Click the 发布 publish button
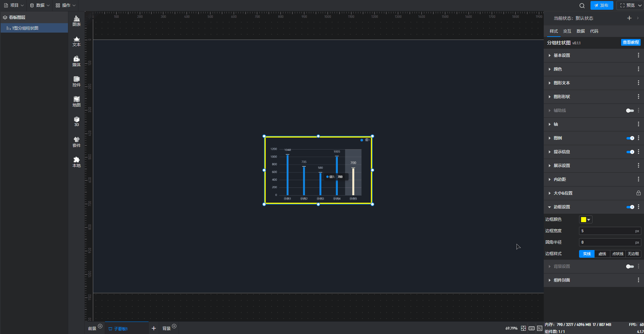Image resolution: width=644 pixels, height=334 pixels. click(602, 5)
